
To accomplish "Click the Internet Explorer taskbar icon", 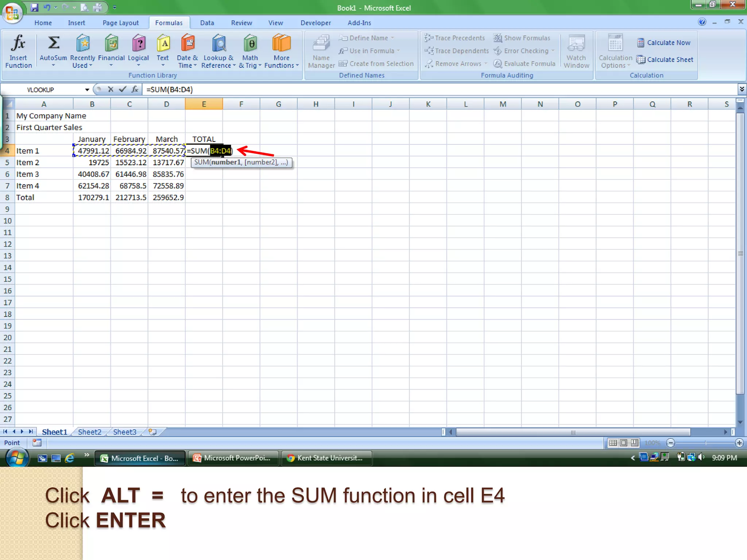I will [70, 458].
